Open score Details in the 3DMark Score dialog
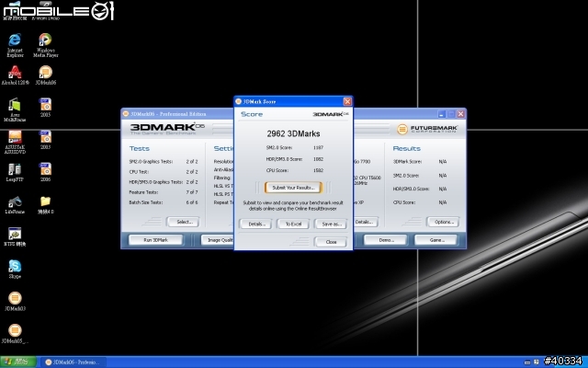 click(x=255, y=224)
